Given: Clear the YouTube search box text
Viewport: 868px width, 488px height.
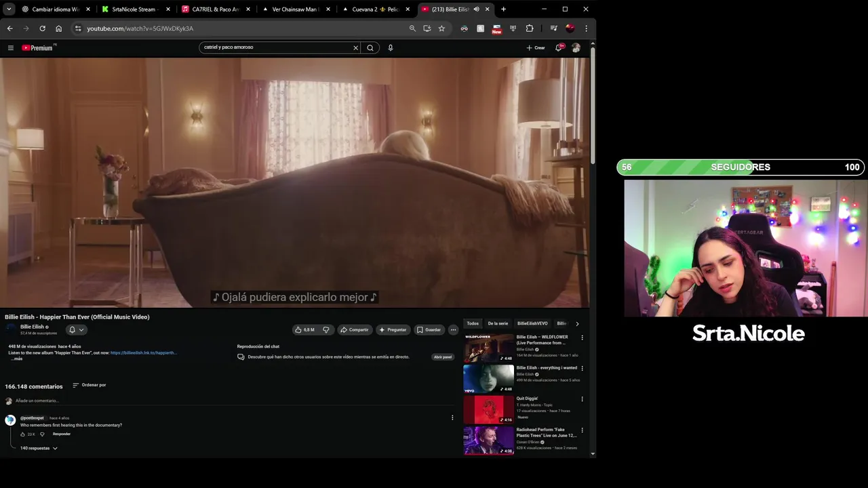Looking at the screenshot, I should click(355, 47).
